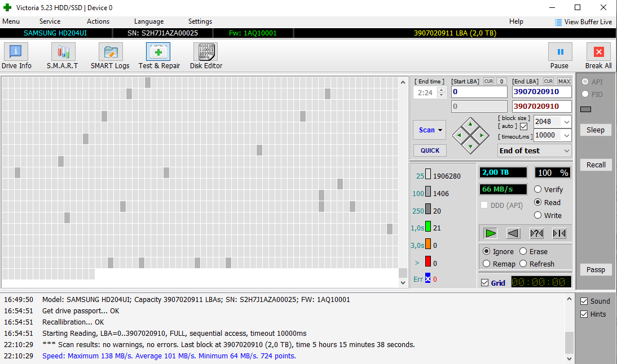Click the block map scroll down arrow

[403, 283]
